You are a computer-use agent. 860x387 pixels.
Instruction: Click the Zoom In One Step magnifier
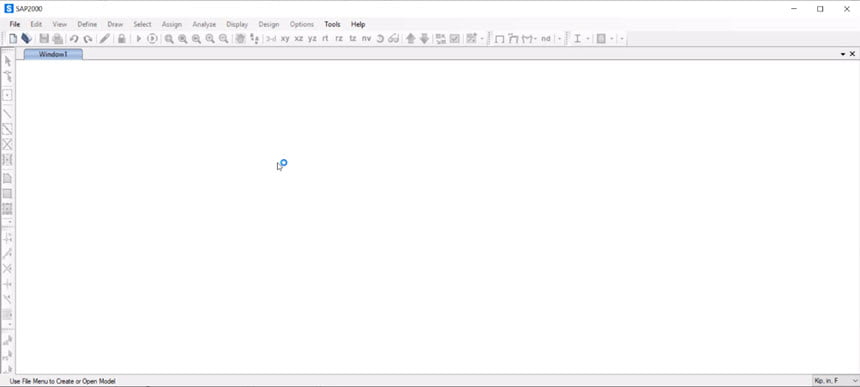pyautogui.click(x=210, y=39)
